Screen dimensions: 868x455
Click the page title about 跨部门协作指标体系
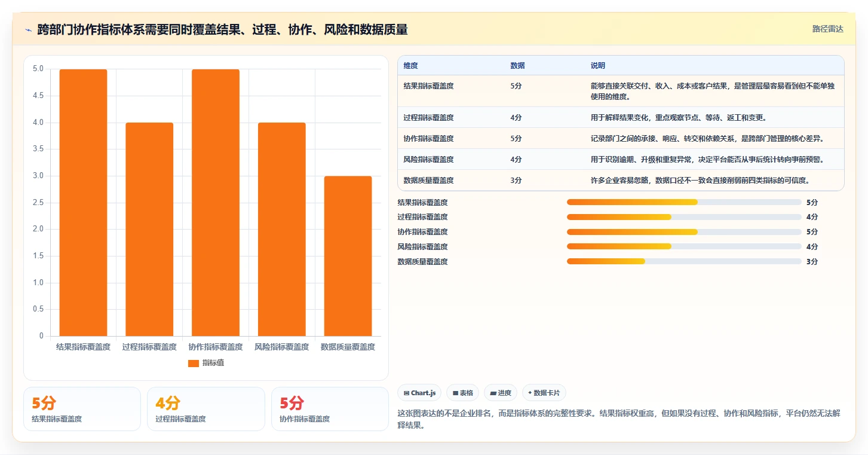pos(222,30)
